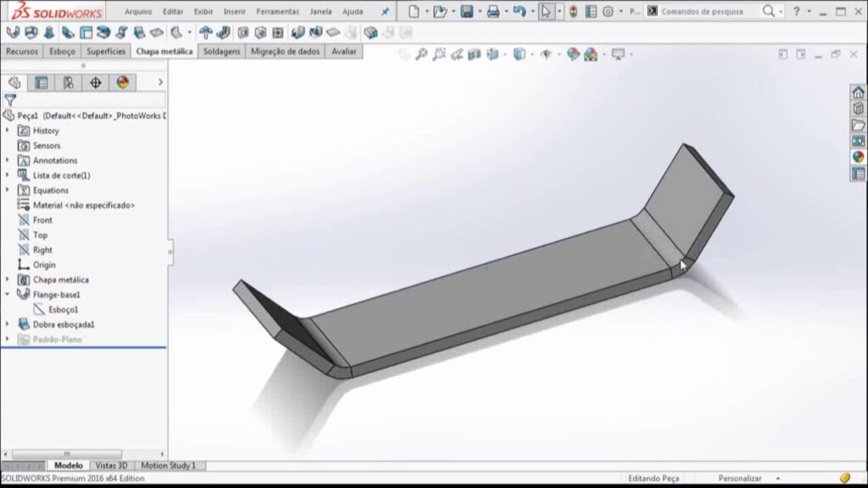Viewport: 868px width, 488px height.
Task: Click the Zoom to Fit magnifier icon
Action: pos(420,54)
